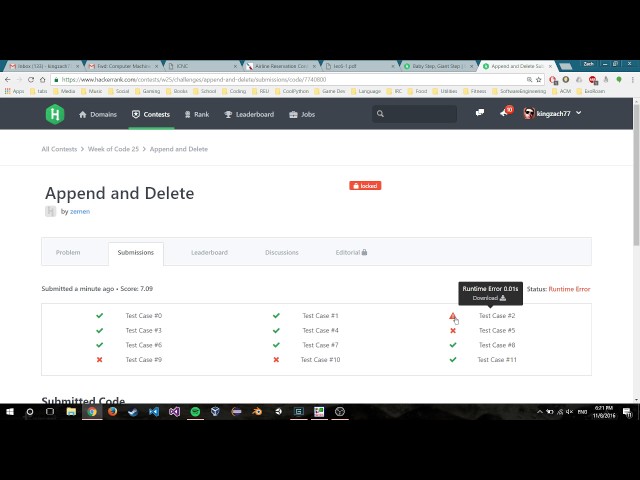Screen dimensions: 640x480
Task: Open the system clock in the taskbar
Action: [x=604, y=412]
